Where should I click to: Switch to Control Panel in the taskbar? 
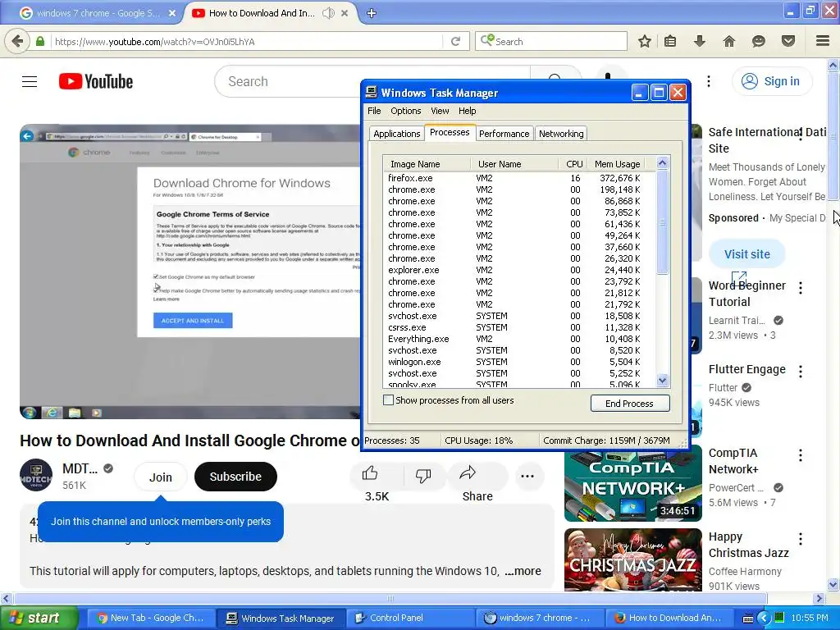pyautogui.click(x=410, y=619)
